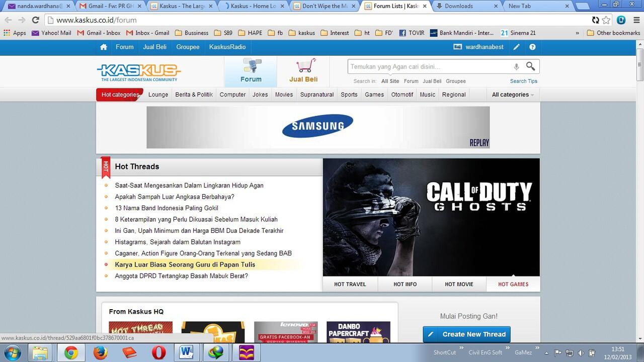This screenshot has width=644, height=362.
Task: Open the Danbo Papercraft thumbnail
Action: click(x=358, y=332)
